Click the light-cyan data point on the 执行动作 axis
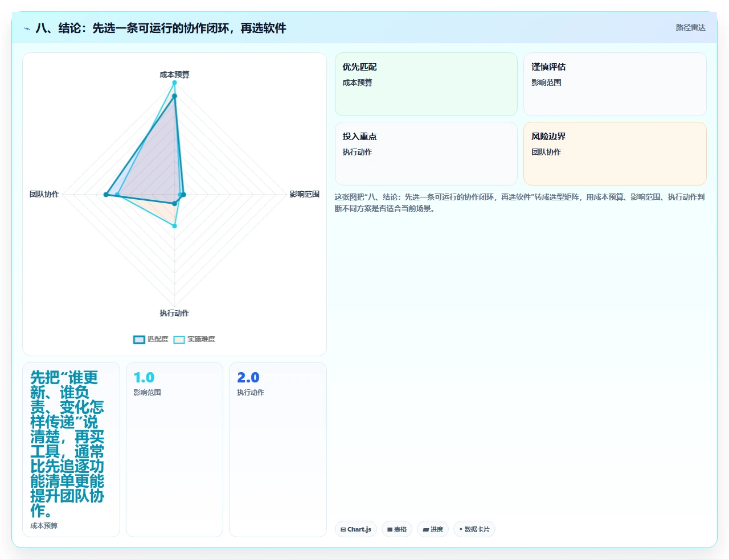 point(174,226)
